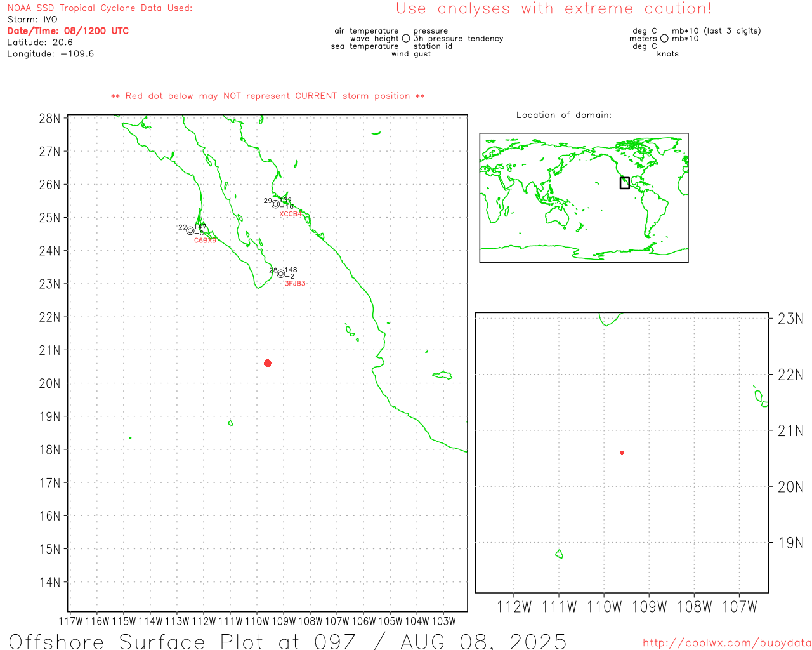Click 'Use analyses with extreme caution!' warning
The image size is (812, 650).
click(x=554, y=9)
